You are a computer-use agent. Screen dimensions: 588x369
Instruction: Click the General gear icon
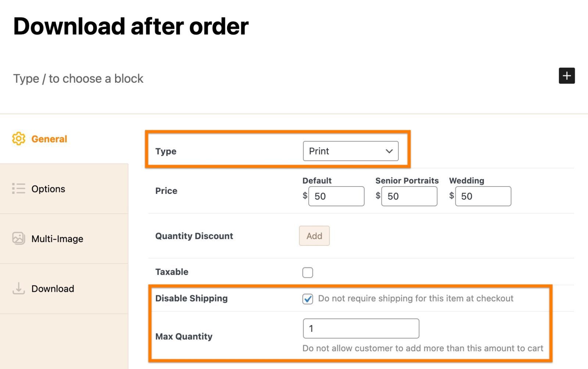pyautogui.click(x=19, y=139)
